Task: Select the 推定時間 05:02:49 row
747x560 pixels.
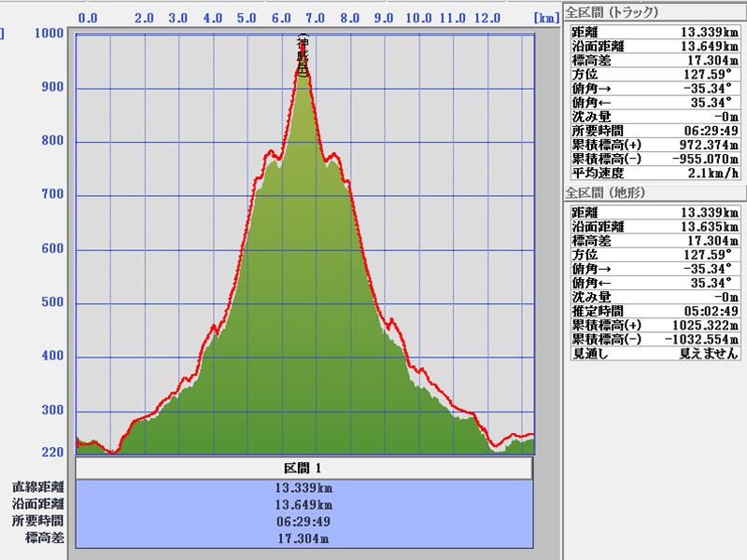Action: click(x=654, y=311)
